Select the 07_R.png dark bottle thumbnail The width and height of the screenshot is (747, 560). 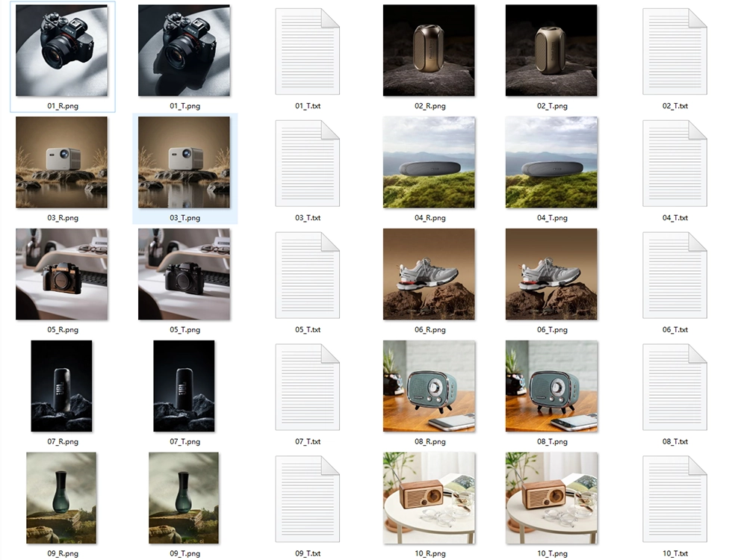[62, 386]
